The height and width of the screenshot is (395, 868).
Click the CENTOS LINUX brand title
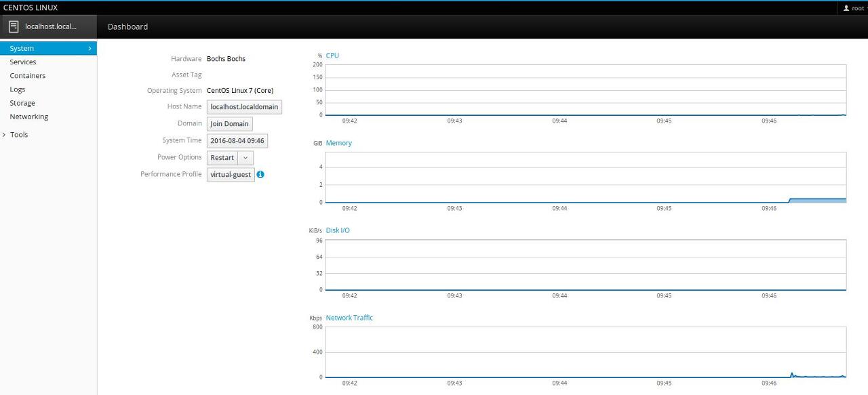(31, 7)
